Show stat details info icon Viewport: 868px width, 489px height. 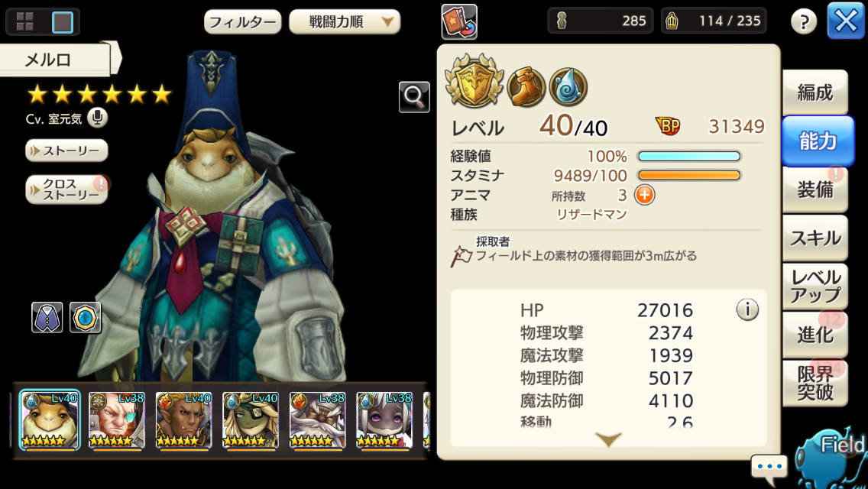pyautogui.click(x=747, y=309)
